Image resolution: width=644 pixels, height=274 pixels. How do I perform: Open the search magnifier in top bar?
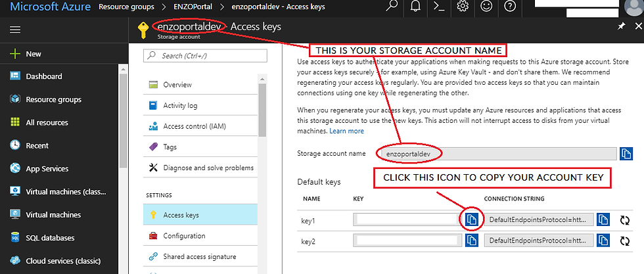pyautogui.click(x=392, y=7)
